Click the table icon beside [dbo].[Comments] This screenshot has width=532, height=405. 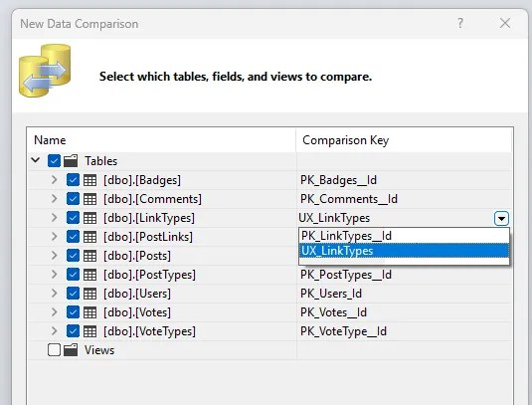[89, 199]
